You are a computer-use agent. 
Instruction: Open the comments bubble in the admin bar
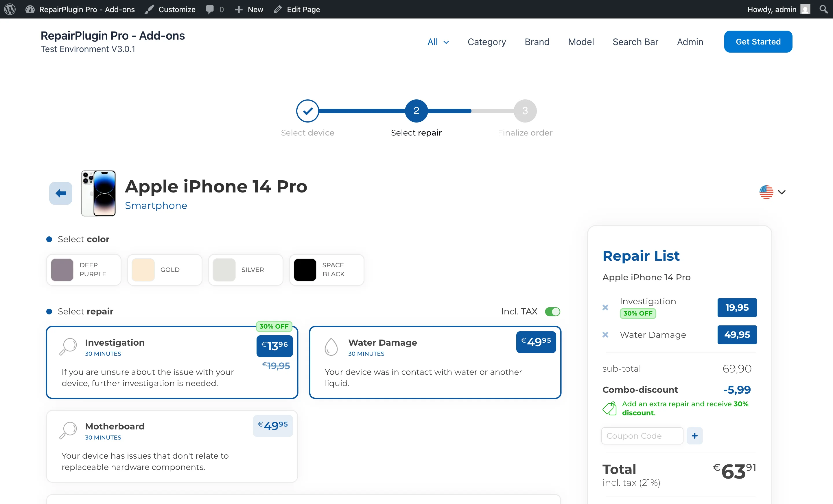point(210,9)
